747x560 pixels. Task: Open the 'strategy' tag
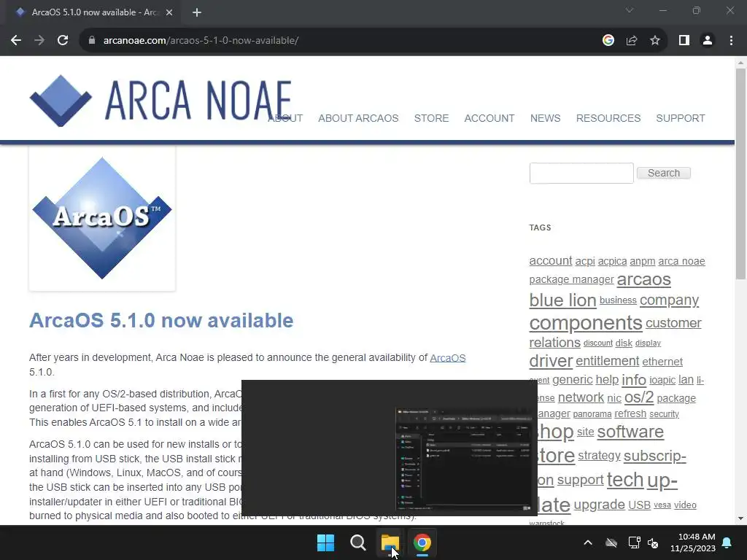[599, 456]
